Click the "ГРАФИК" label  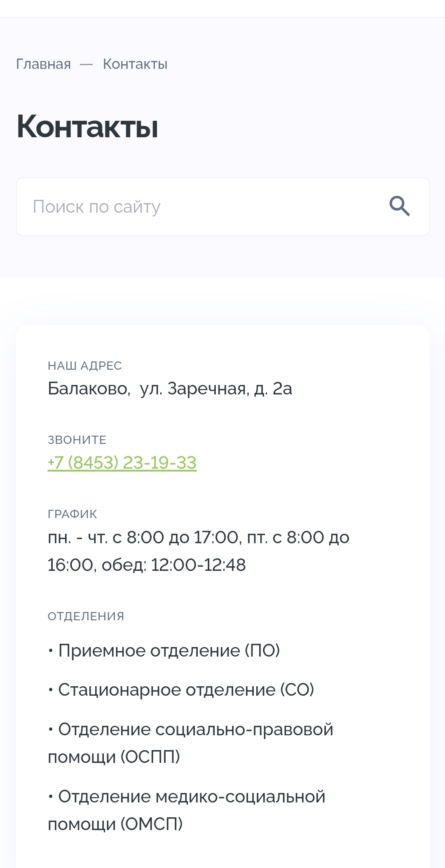pos(73,514)
